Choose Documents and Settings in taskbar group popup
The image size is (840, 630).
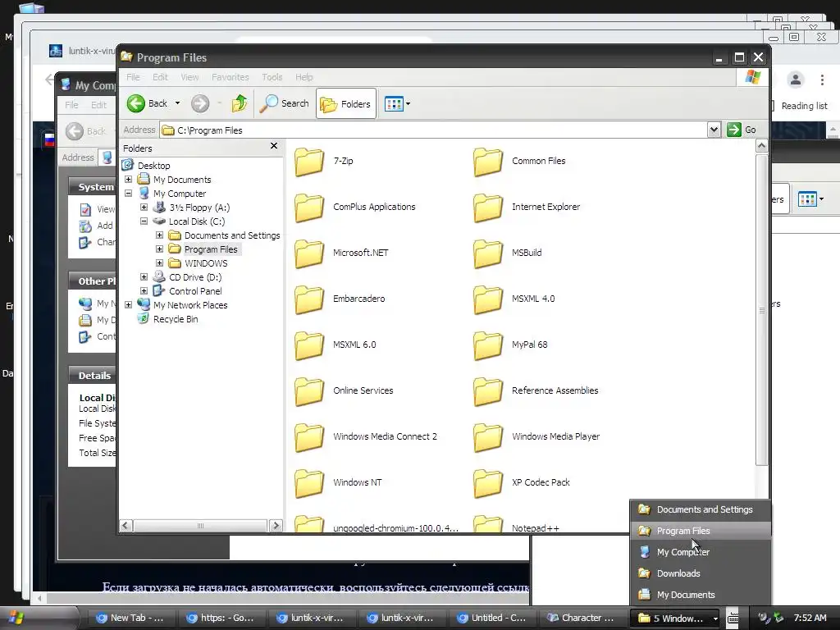pyautogui.click(x=701, y=509)
